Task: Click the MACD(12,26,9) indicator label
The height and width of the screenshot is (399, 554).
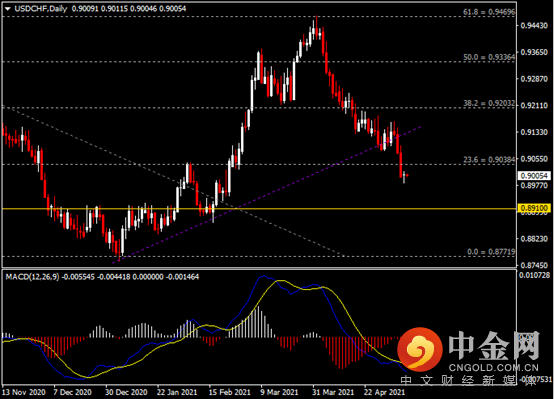Action: tap(33, 277)
